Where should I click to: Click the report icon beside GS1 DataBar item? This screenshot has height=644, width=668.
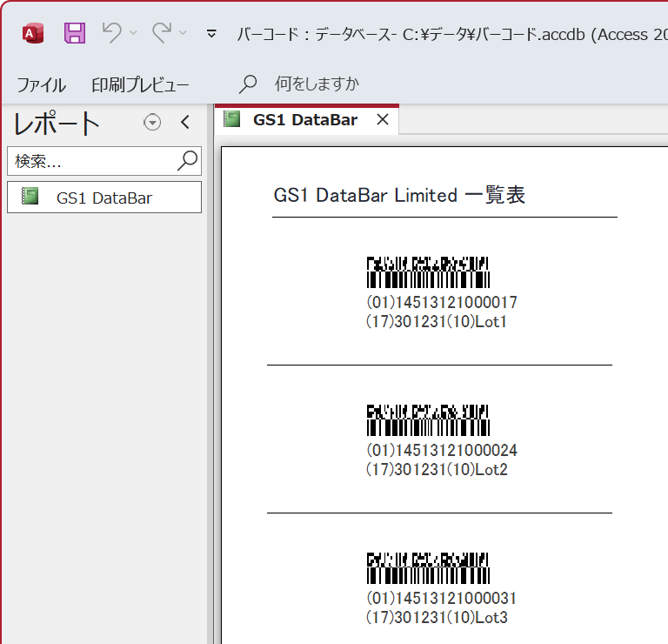[x=30, y=197]
